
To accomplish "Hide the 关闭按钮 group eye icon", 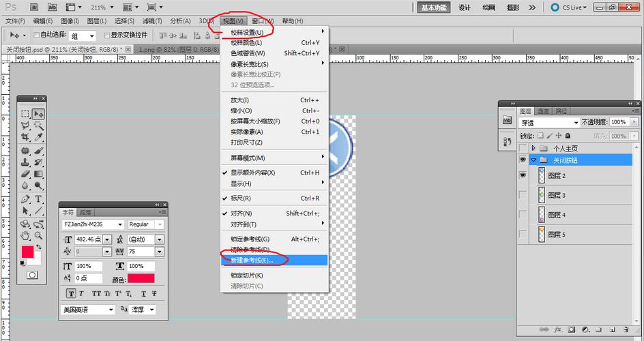I will [523, 160].
